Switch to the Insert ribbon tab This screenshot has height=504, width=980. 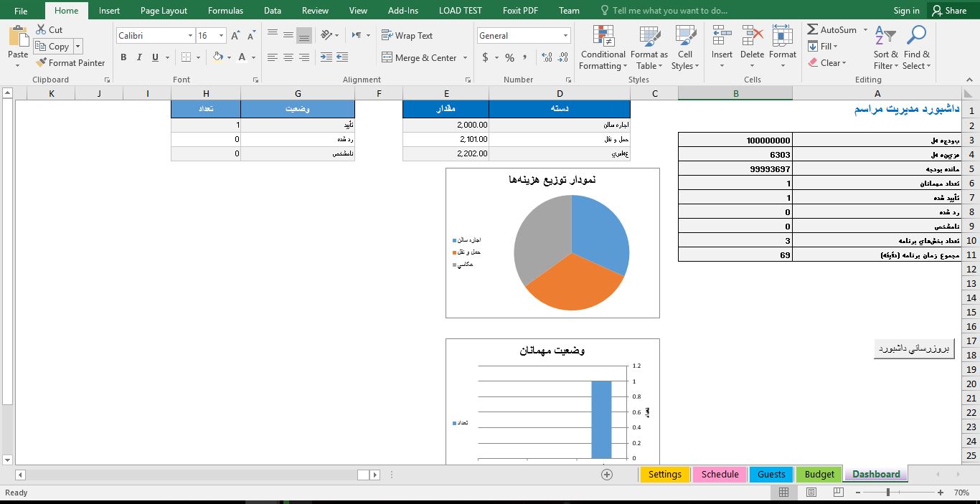click(109, 11)
